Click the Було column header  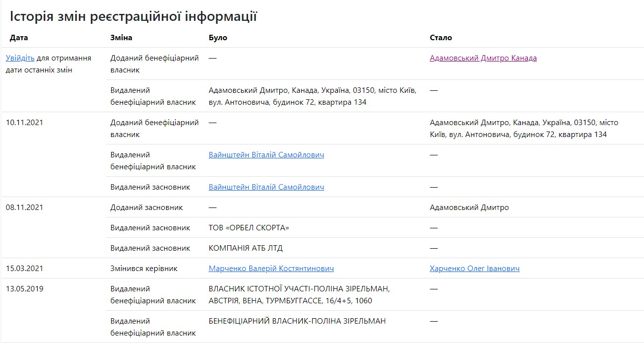218,38
